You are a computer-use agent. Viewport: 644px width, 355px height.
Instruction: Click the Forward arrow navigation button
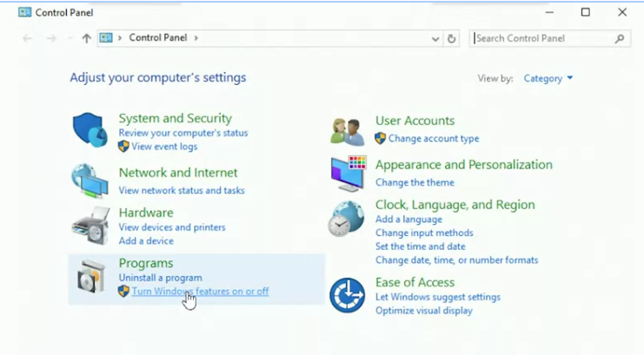point(51,38)
